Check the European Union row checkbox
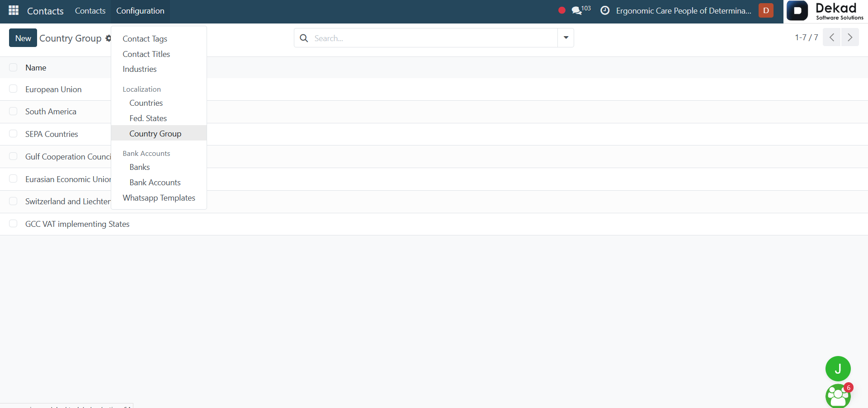Image resolution: width=868 pixels, height=408 pixels. (x=13, y=89)
